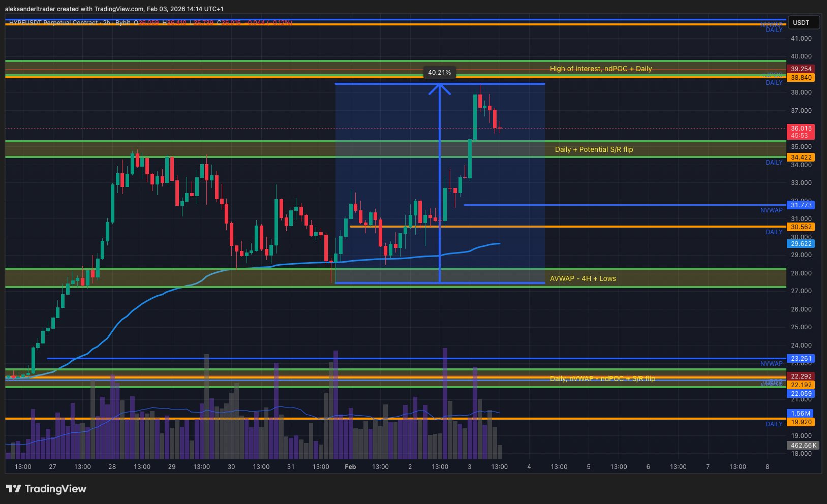Image resolution: width=827 pixels, height=504 pixels.
Task: Click the Feb label on the time axis
Action: tap(350, 466)
